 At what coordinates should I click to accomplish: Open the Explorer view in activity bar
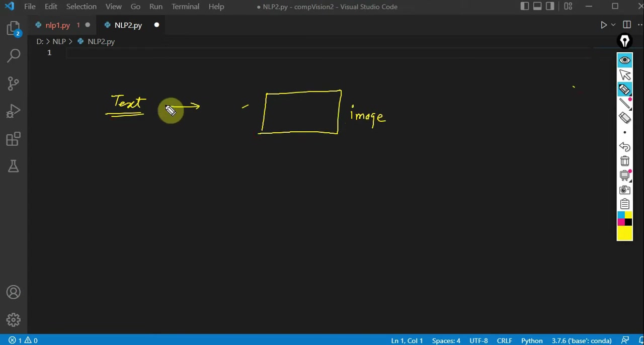click(x=14, y=28)
